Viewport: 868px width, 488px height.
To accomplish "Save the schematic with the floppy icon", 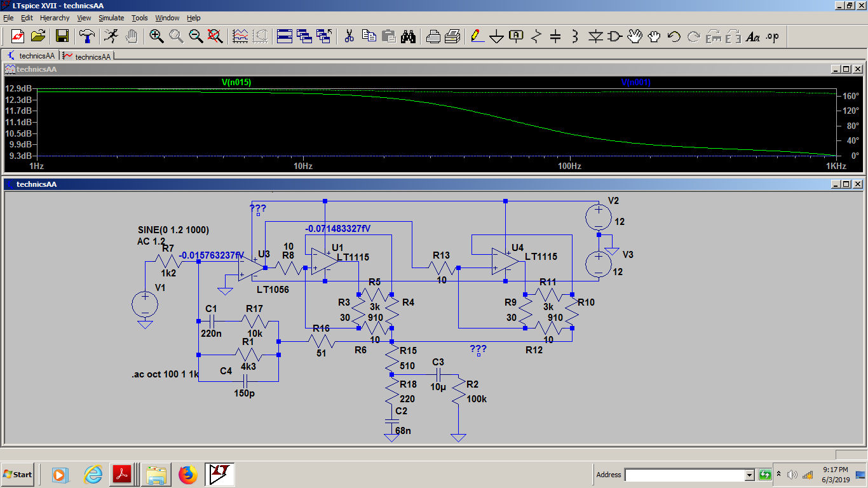I will pyautogui.click(x=62, y=36).
